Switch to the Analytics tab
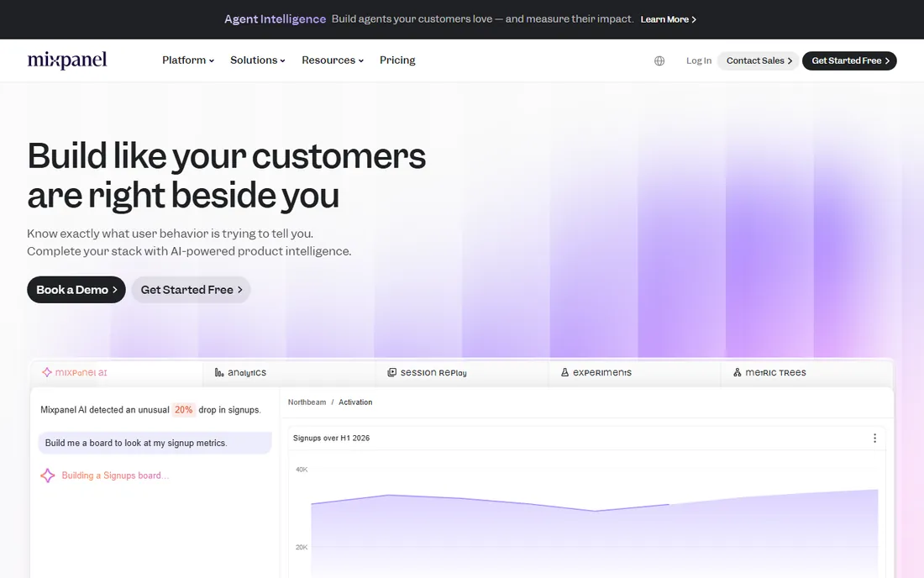Screen dimensions: 924x578 coord(289,372)
